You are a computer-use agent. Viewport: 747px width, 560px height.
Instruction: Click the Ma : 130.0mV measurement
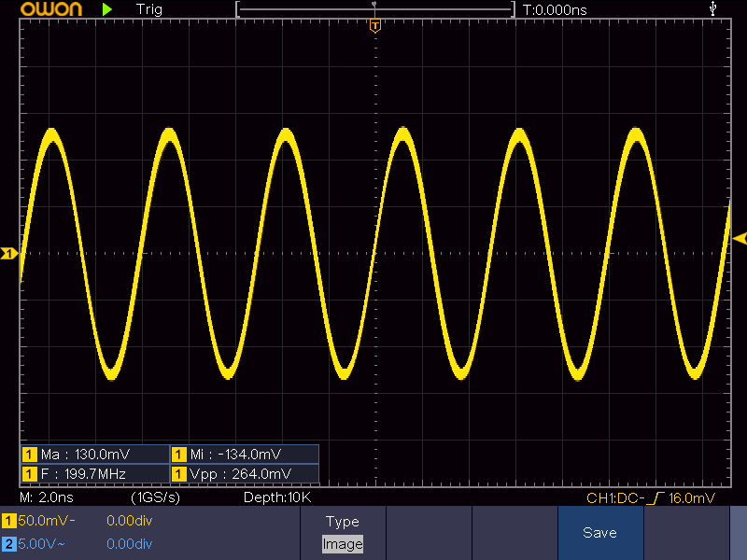(95, 455)
